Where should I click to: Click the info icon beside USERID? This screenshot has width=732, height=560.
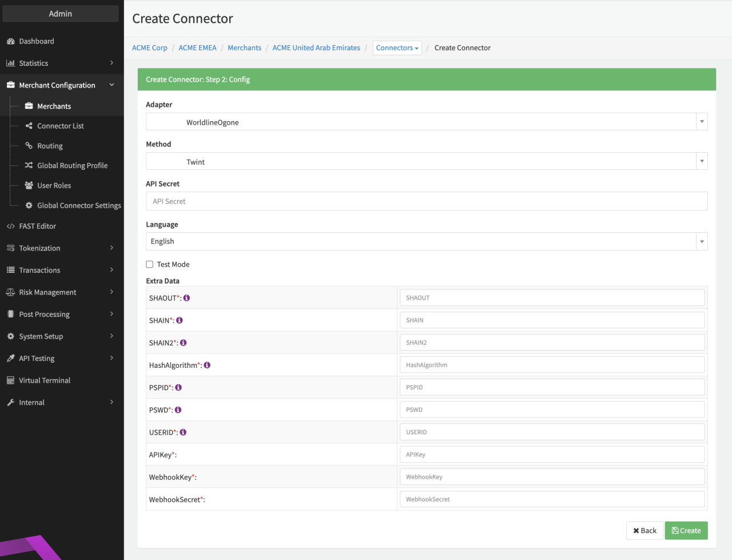pyautogui.click(x=183, y=432)
